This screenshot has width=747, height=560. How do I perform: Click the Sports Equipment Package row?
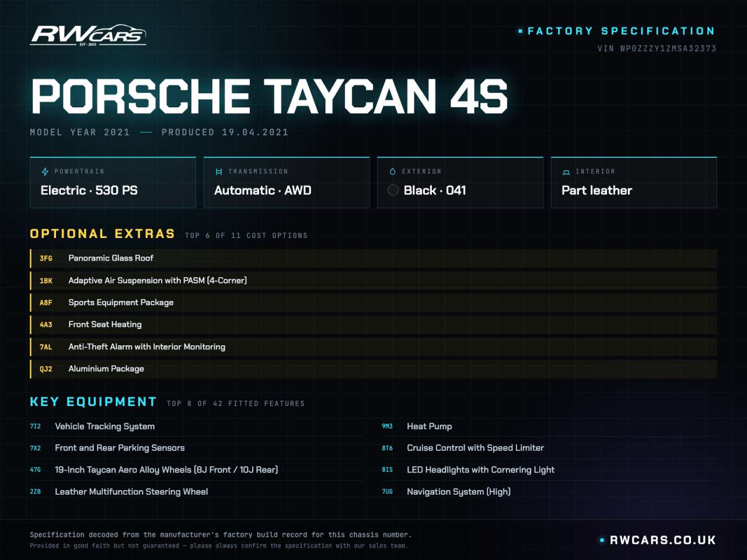point(373,303)
